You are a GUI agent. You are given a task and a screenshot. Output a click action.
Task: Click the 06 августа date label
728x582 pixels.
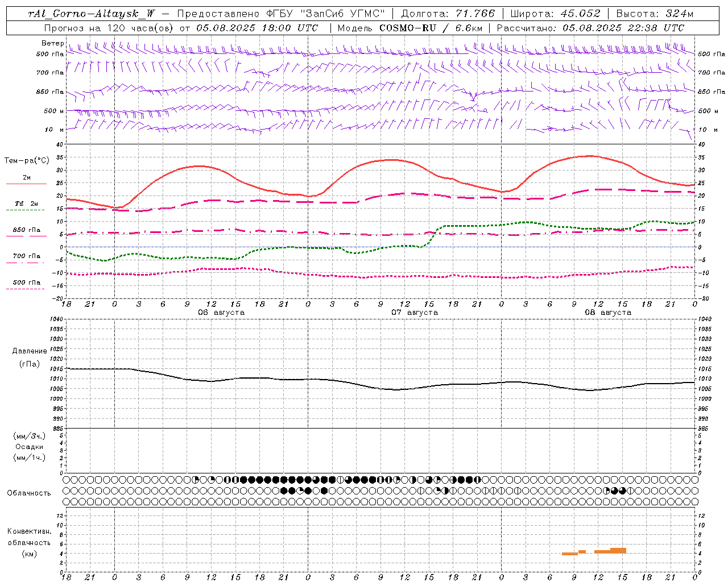coord(221,313)
